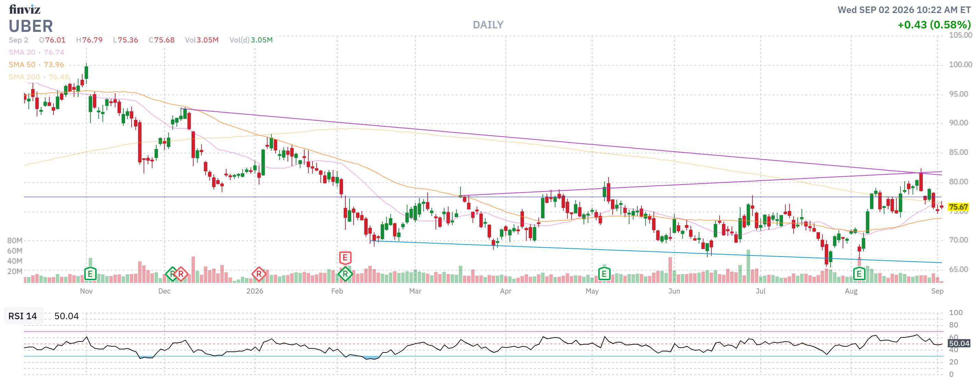Click the RSI value 50.04 beside RSI 14
Image resolution: width=980 pixels, height=385 pixels.
[66, 316]
